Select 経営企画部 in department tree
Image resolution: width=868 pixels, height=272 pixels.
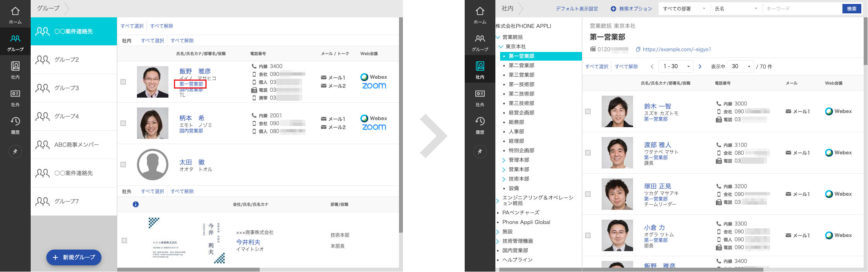click(x=521, y=113)
